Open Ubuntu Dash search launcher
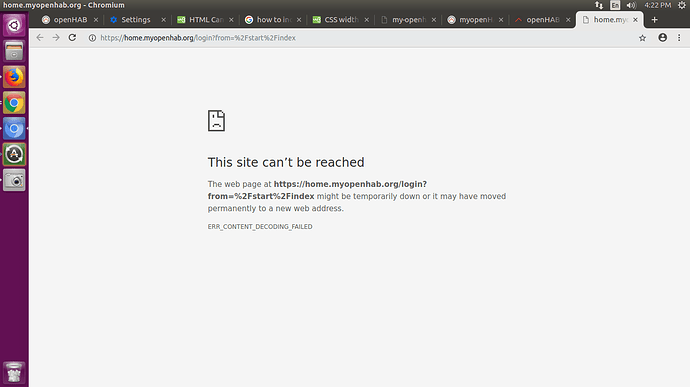 (14, 26)
